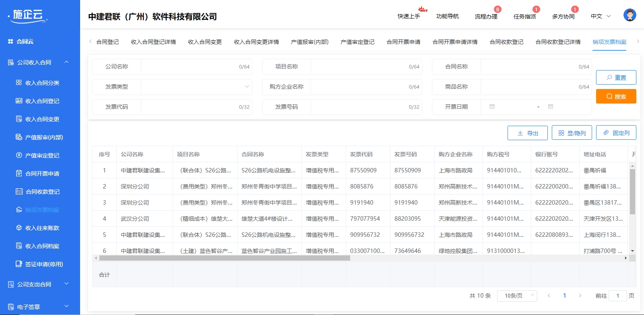
Task: Open 多方协同 in the top bar
Action: click(x=563, y=16)
